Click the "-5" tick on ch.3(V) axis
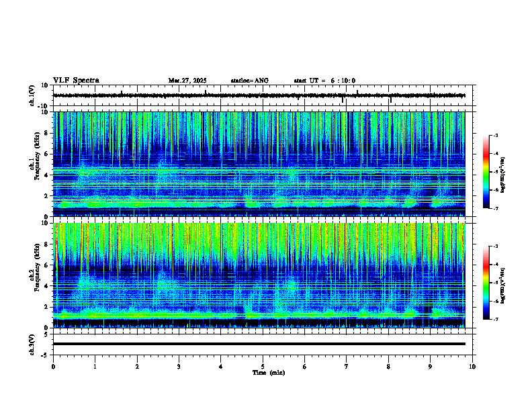Viewport: 532px width, 411px height. click(46, 355)
